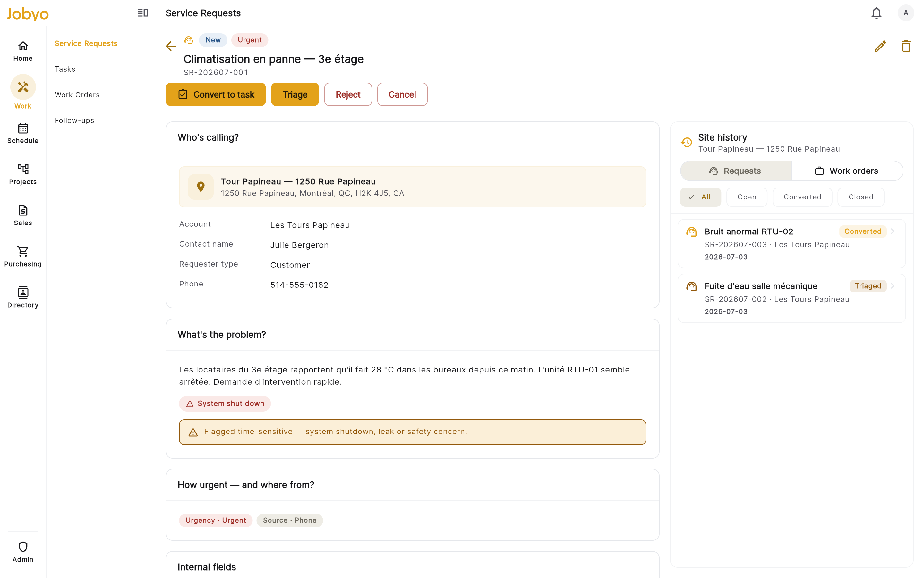Click the Jobyo logo

coord(28,14)
